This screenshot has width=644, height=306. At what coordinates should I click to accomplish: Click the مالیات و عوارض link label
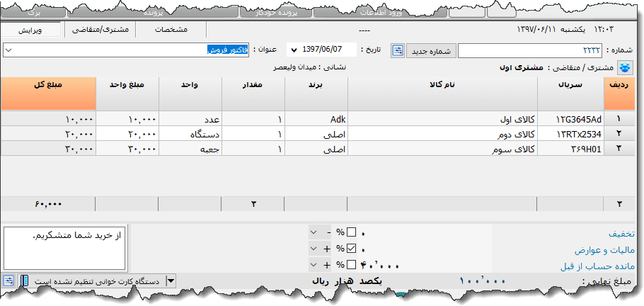(x=604, y=250)
